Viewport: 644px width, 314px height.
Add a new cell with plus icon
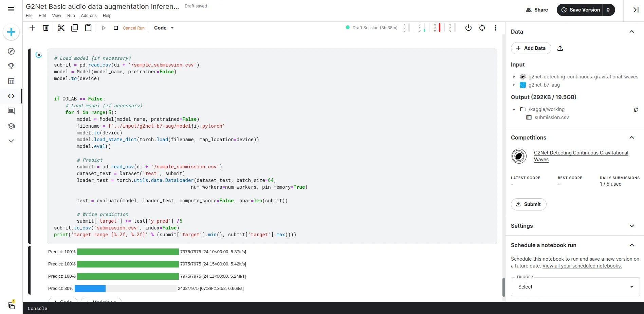(32, 28)
